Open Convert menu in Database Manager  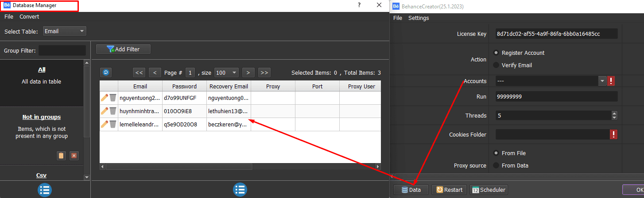point(29,16)
